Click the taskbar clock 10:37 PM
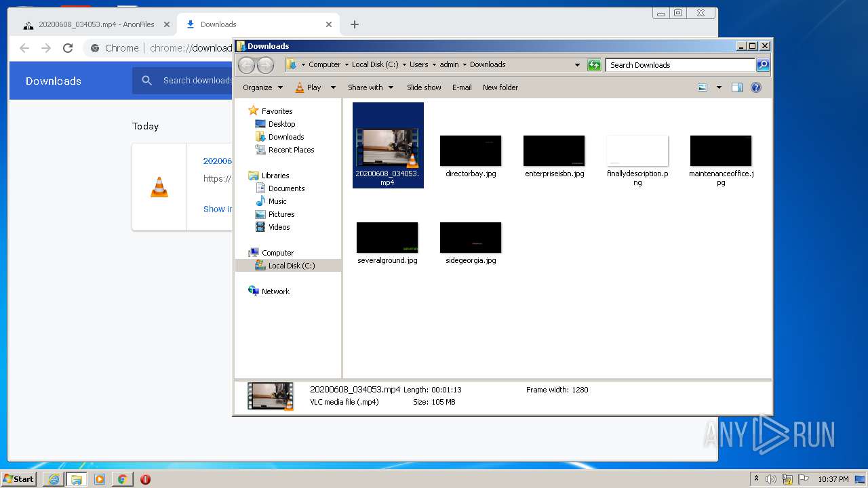The height and width of the screenshot is (488, 868). (833, 479)
